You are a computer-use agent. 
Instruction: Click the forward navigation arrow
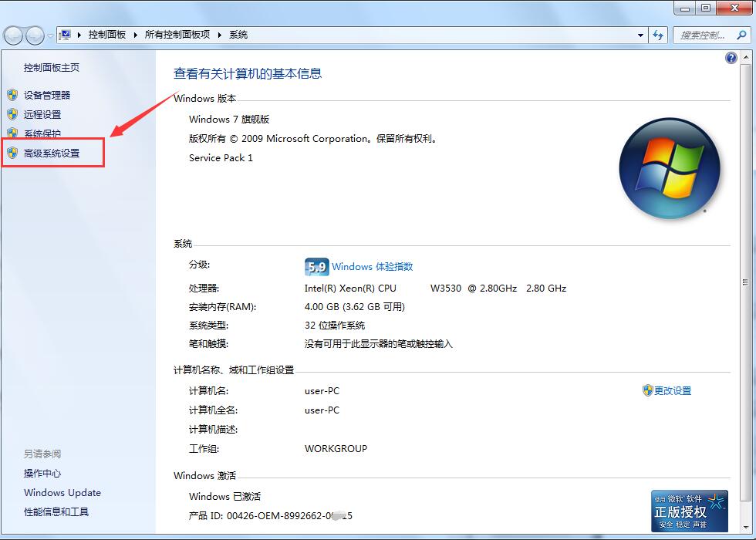[x=33, y=34]
